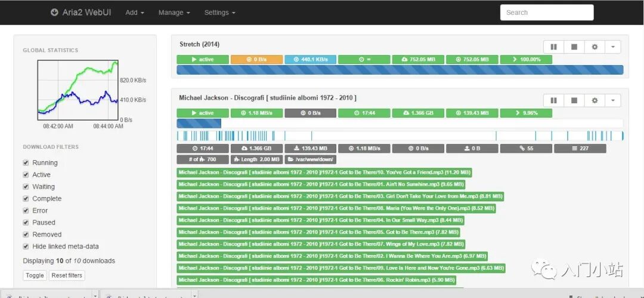Open settings gear for Michael Jackson download
The image size is (644, 298).
595,100
